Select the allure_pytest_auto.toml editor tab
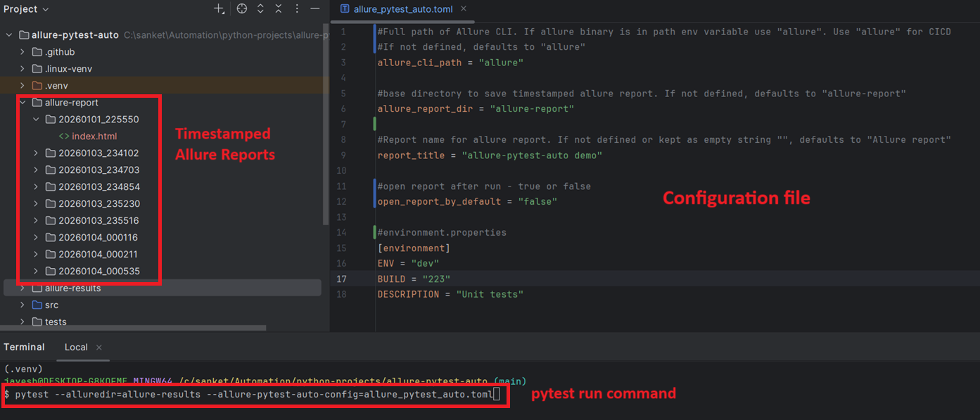The image size is (980, 420). pos(402,9)
